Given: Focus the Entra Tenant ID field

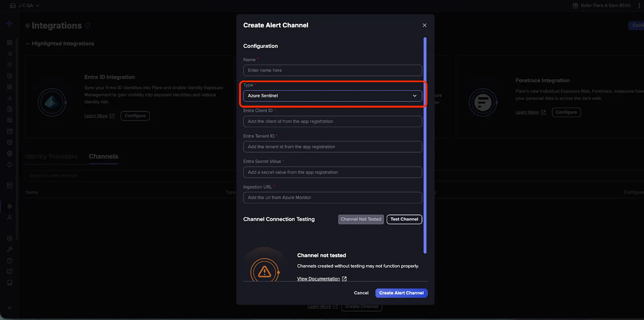Looking at the screenshot, I should point(332,147).
